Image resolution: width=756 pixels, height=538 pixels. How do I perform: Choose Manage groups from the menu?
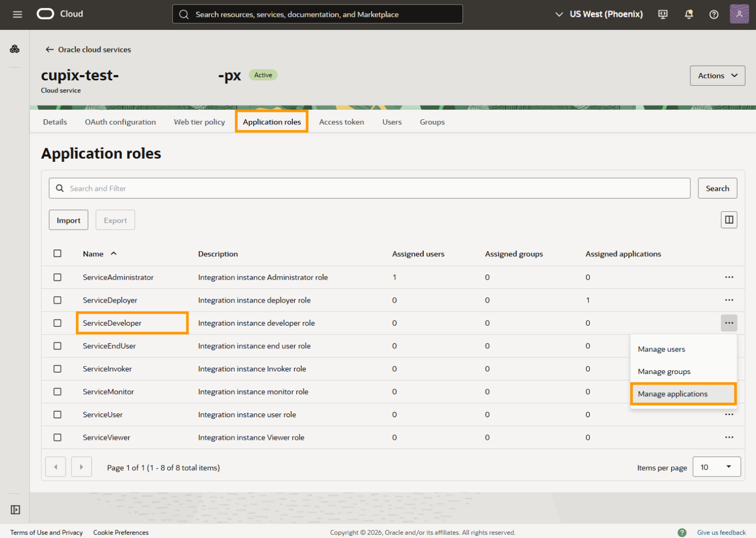[684, 371]
